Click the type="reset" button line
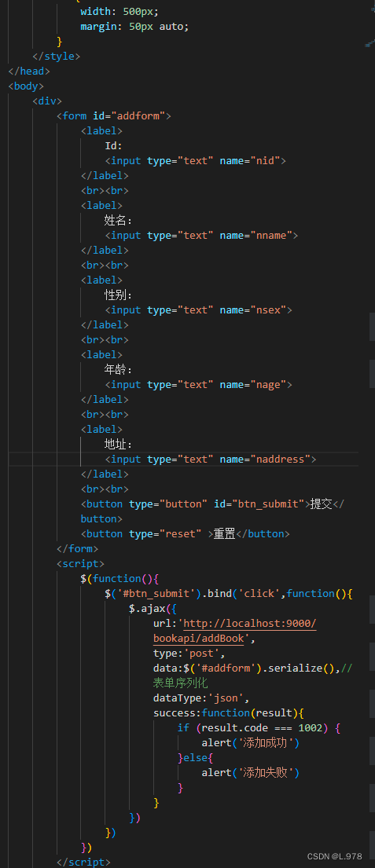 (186, 533)
